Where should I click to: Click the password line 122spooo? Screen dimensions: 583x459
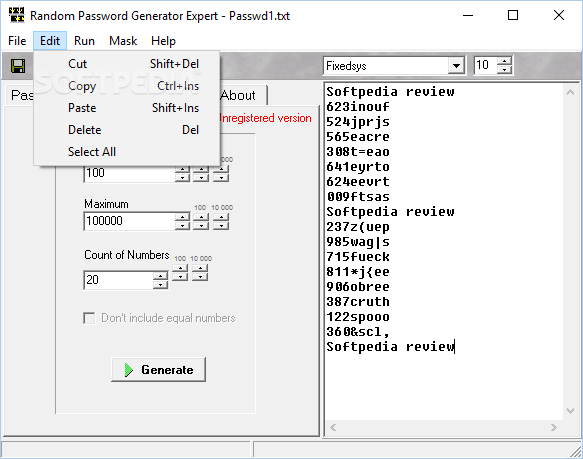coord(358,317)
